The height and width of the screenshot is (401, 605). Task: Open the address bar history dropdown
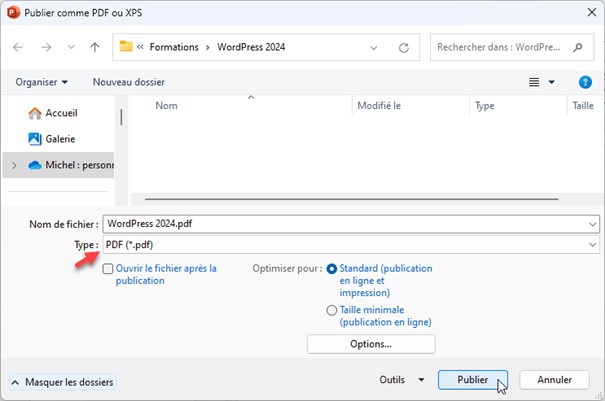click(x=375, y=47)
